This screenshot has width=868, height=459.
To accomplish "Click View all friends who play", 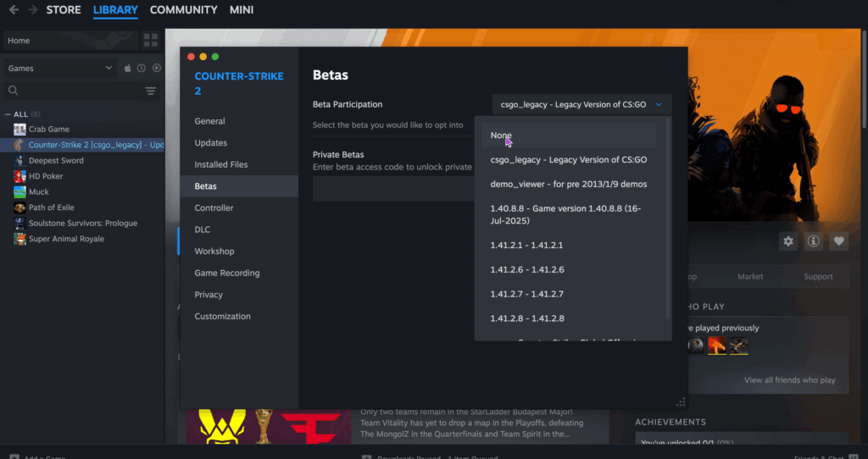I will click(789, 380).
